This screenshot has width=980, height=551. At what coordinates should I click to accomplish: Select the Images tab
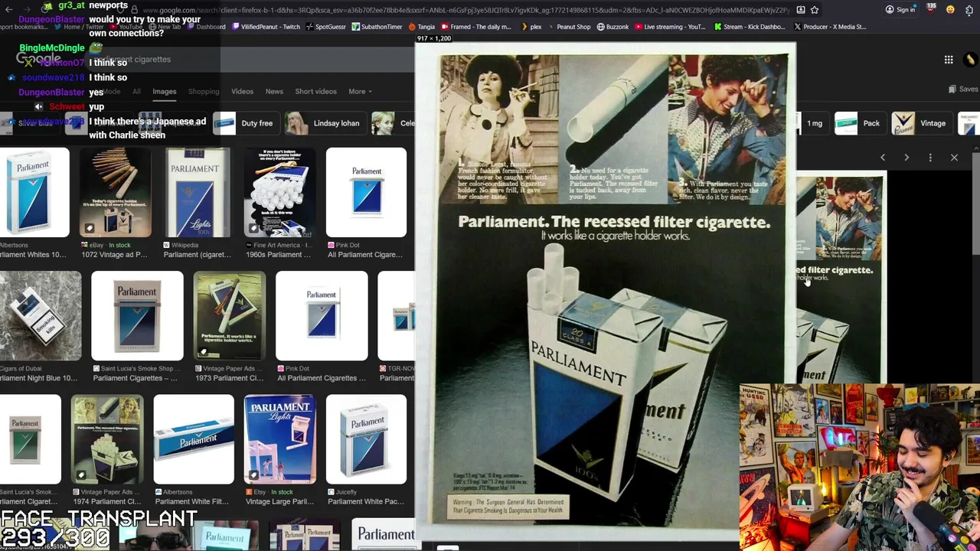coord(164,92)
